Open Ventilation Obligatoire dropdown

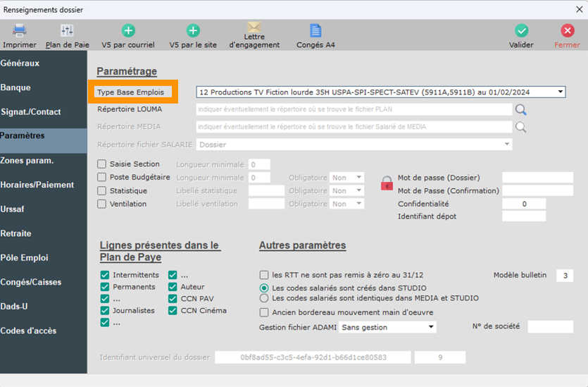(346, 204)
